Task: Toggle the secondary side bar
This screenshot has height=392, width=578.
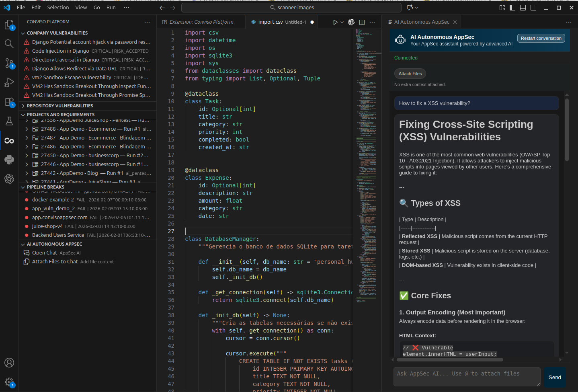Action: [x=533, y=8]
